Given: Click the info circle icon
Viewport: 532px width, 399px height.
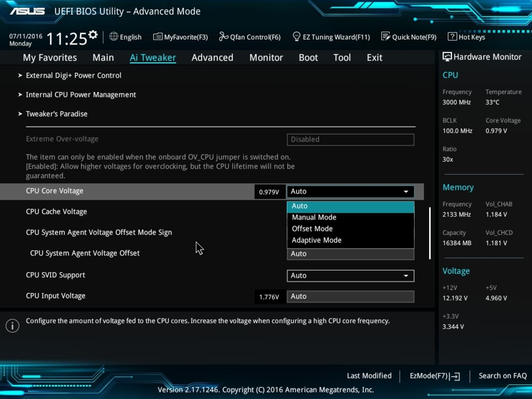Looking at the screenshot, I should [x=13, y=325].
